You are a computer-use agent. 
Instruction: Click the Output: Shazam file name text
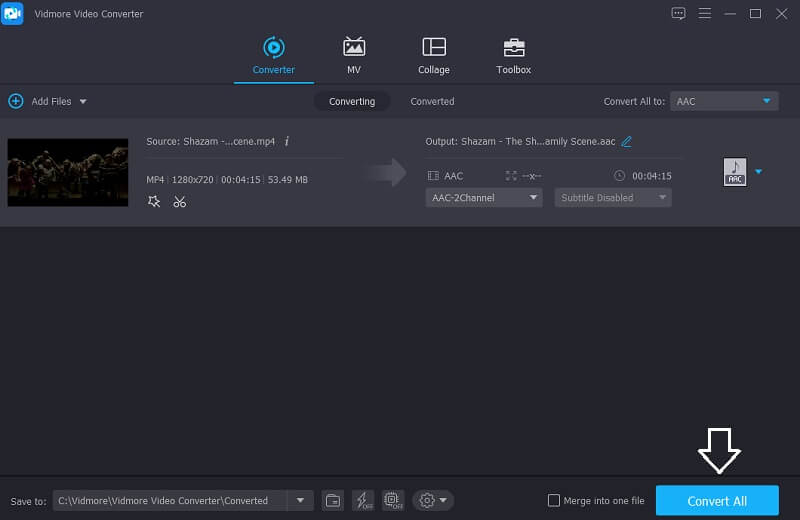coord(520,141)
